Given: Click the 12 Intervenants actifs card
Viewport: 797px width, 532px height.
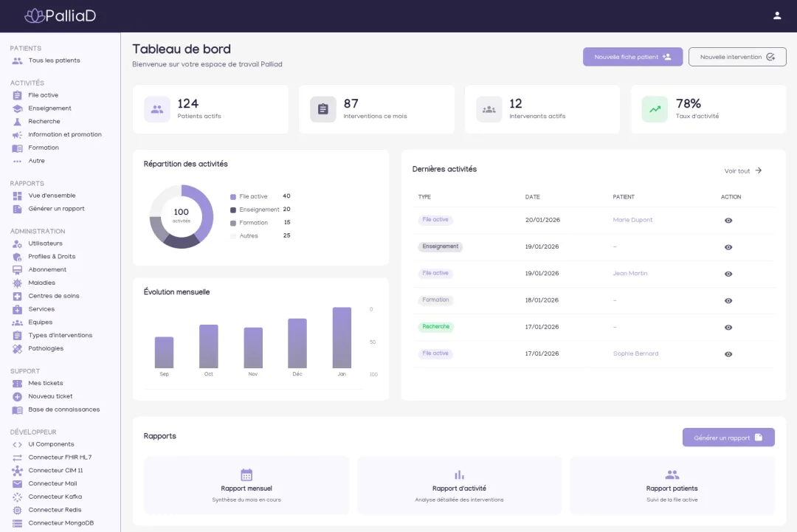Looking at the screenshot, I should point(542,109).
